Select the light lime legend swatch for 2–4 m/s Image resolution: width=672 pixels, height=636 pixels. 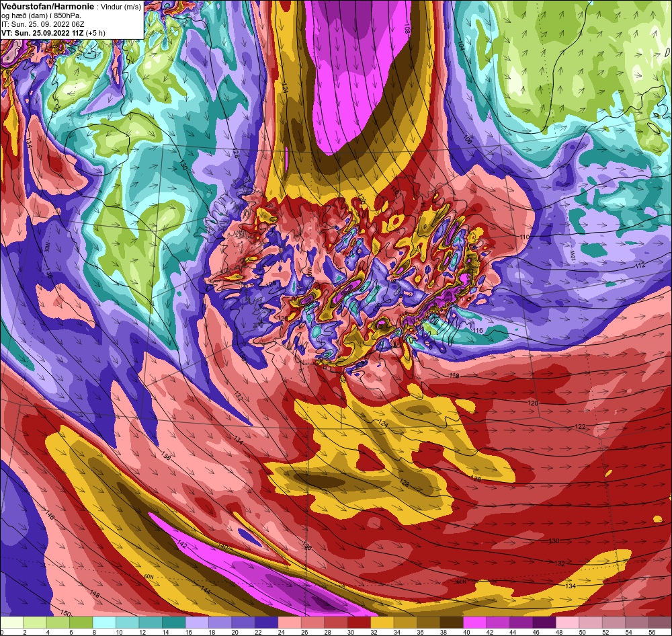(x=35, y=623)
